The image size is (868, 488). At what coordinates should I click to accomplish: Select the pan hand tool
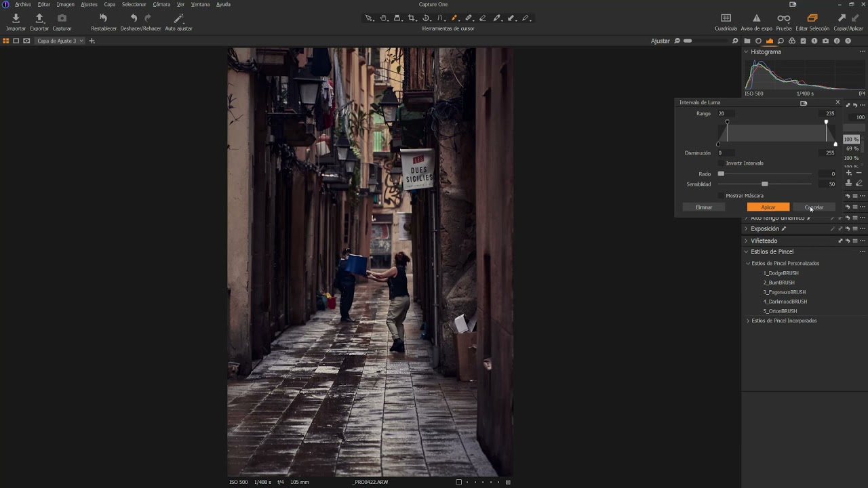pyautogui.click(x=383, y=18)
